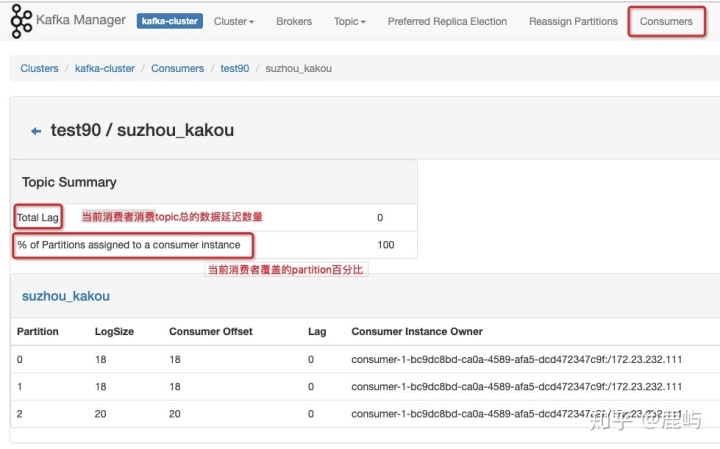The height and width of the screenshot is (449, 720).
Task: Click Consumer Offset 18 in partition 0 row
Action: point(175,359)
